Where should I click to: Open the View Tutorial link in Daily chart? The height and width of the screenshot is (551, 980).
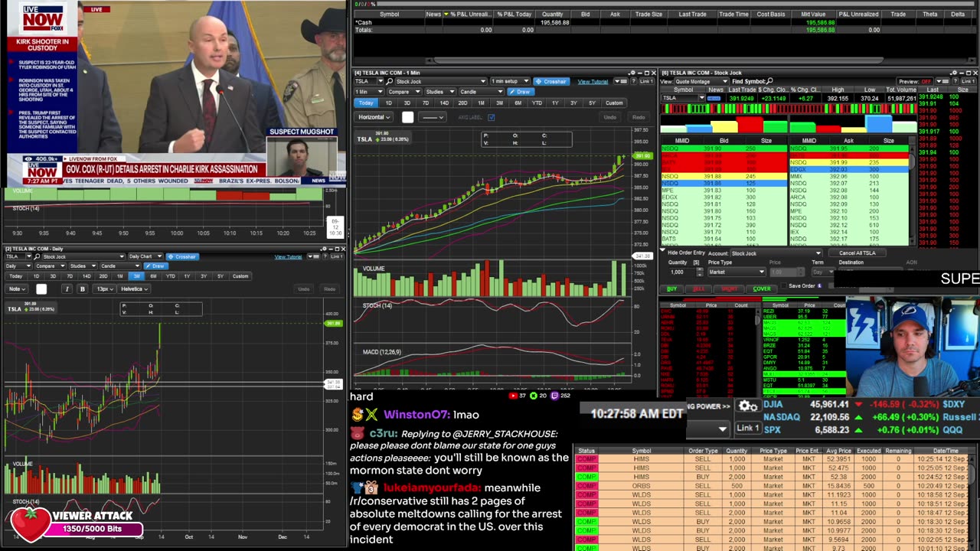coord(288,256)
